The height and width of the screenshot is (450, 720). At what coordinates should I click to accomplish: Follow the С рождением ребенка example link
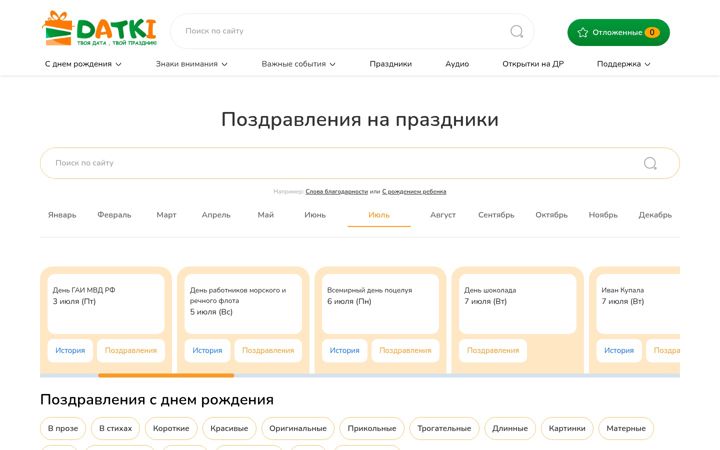414,191
